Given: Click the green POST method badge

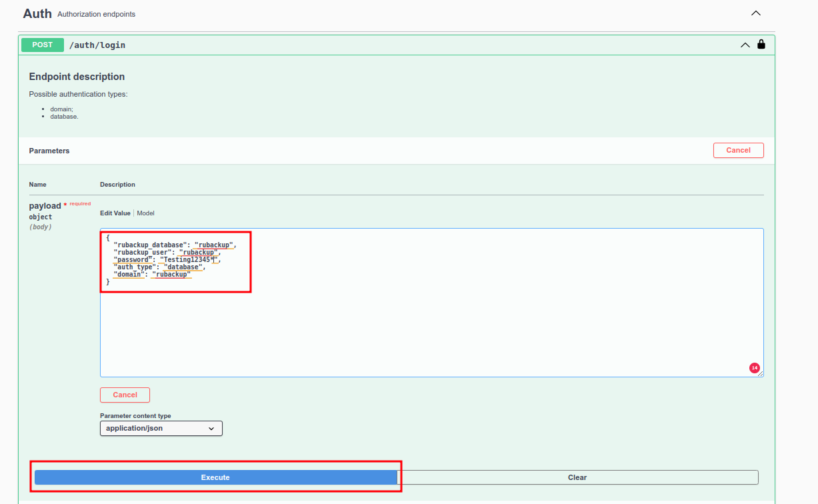Looking at the screenshot, I should 42,45.
